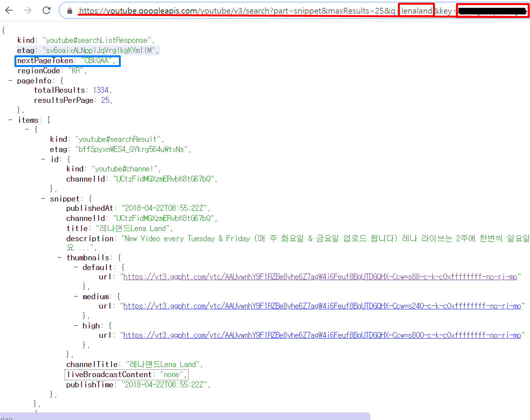Open the default thumbnail s88 URL

(320, 277)
